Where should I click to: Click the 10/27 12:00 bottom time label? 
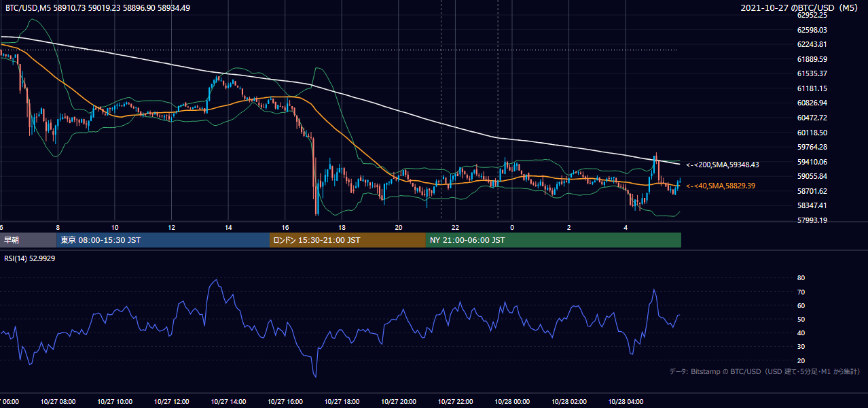tap(171, 402)
